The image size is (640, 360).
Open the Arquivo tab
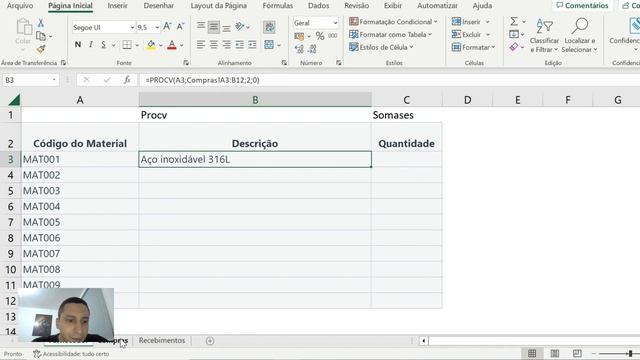20,6
